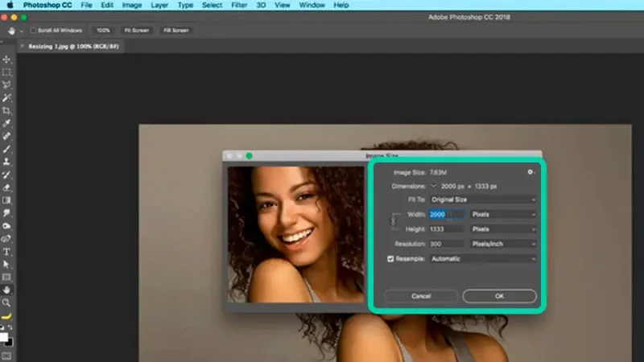
Task: Select the Pen tool
Action: click(x=6, y=239)
